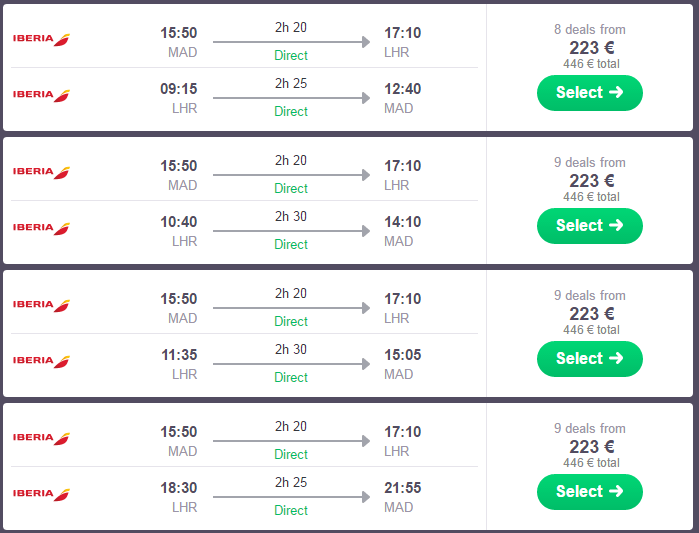
Task: Select the itinerary returning at 09:15
Action: click(x=589, y=93)
